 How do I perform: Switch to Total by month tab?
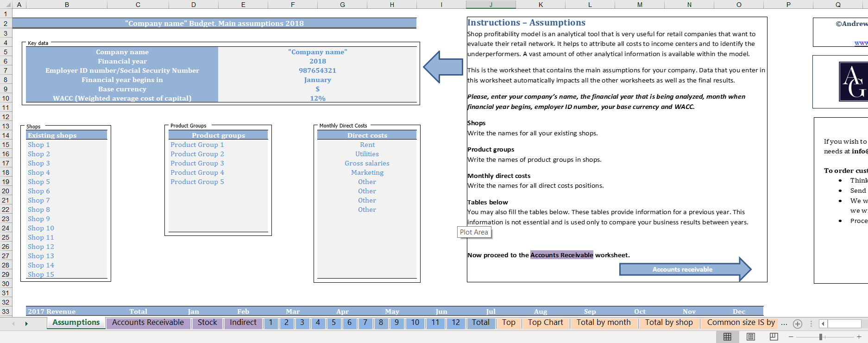pos(603,323)
